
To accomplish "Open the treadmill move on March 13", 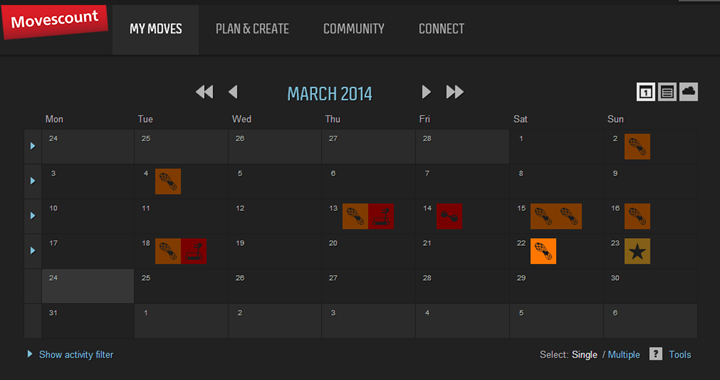I will click(x=381, y=216).
